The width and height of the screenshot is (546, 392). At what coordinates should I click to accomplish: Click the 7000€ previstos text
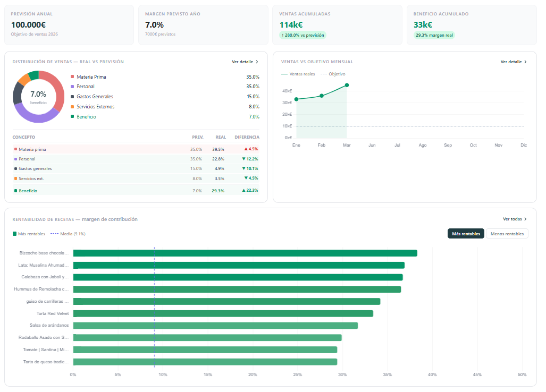coord(160,34)
